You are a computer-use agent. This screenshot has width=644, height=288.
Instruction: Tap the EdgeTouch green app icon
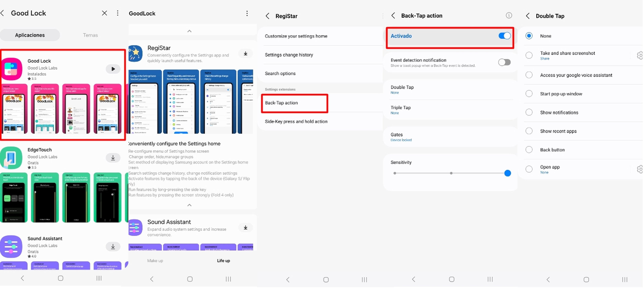pyautogui.click(x=11, y=158)
